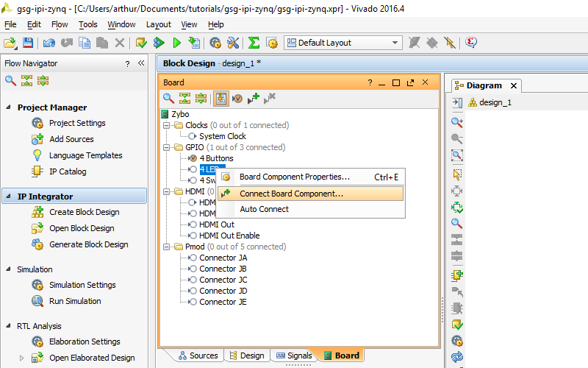Open the Flow menu

click(x=60, y=24)
